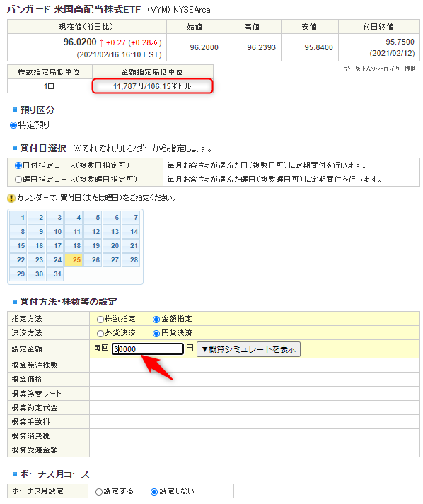423x504 pixels.
Task: Pick day 30 in the calendar
Action: [37, 274]
